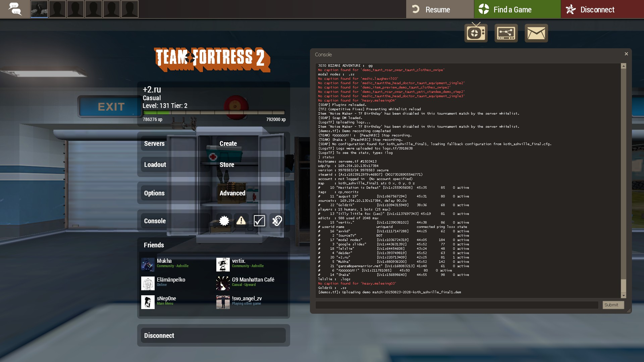Close the Console window
644x362 pixels.
pos(626,54)
